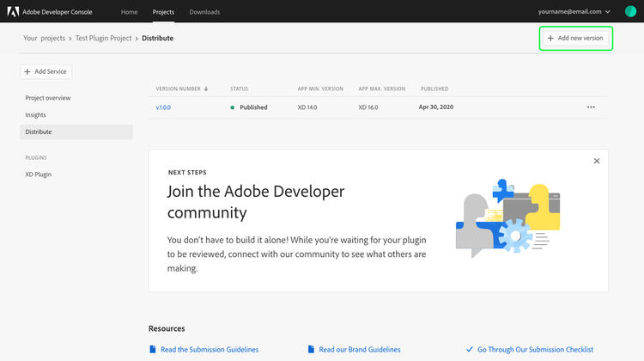This screenshot has width=644, height=361.
Task: Click the Apr 30, 2020 date
Action: coord(436,107)
